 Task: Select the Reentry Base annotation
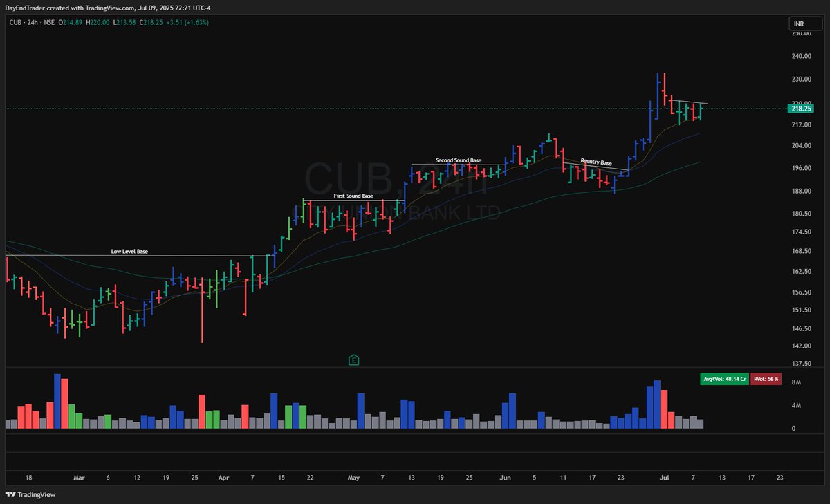coord(596,163)
